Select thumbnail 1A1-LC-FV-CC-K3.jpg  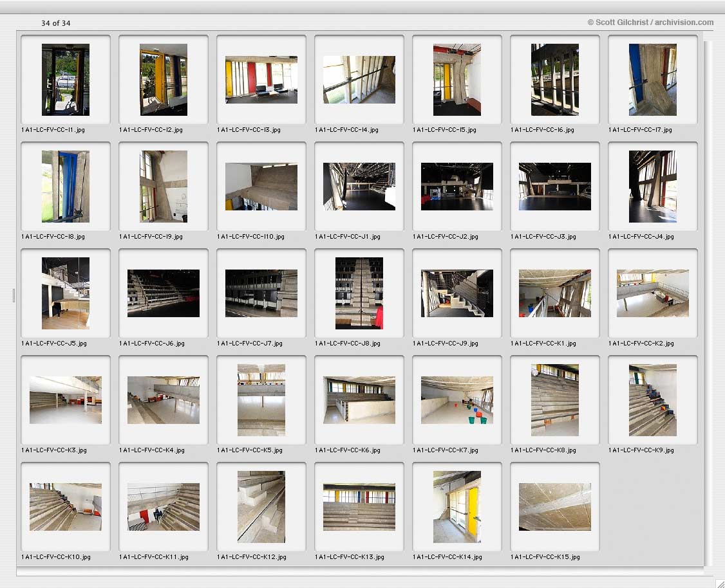click(x=66, y=400)
